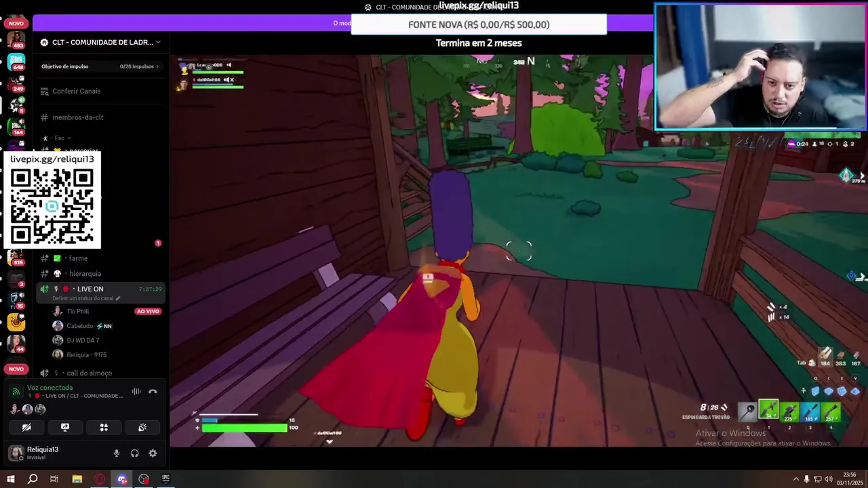This screenshot has height=488, width=868.
Task: Open the server showing 648 badge
Action: pos(16,61)
